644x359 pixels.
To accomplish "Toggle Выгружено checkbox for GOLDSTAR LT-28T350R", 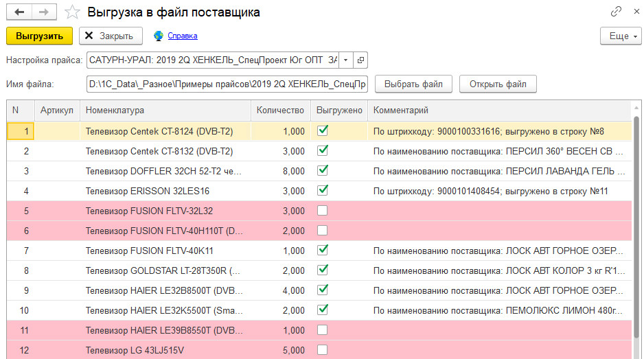I will pyautogui.click(x=323, y=270).
